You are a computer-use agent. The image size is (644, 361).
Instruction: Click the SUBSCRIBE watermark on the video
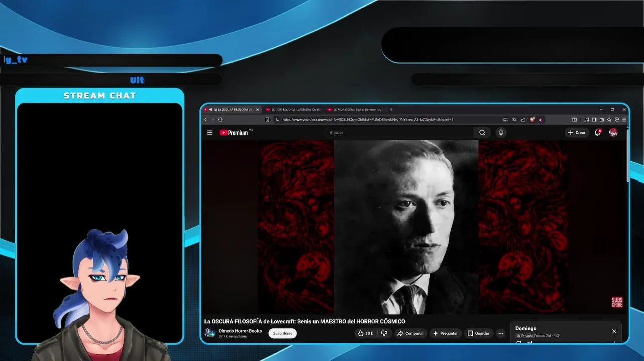tap(617, 302)
